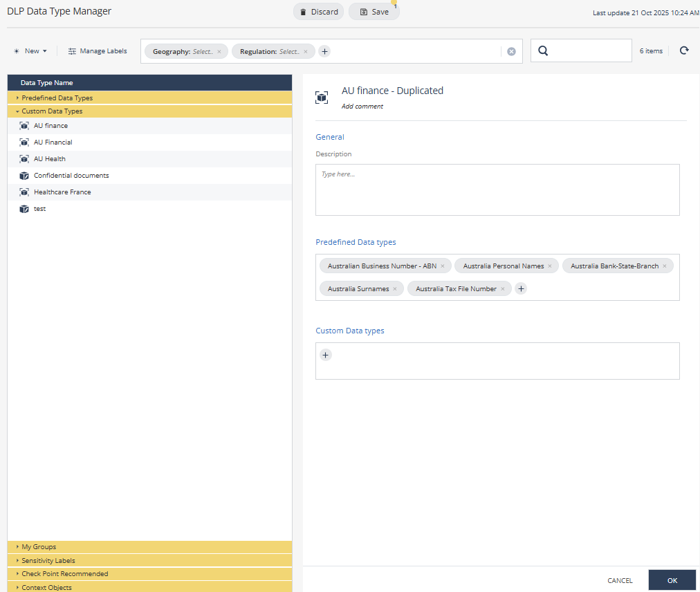
Task: Click into the Description text field
Action: (497, 189)
